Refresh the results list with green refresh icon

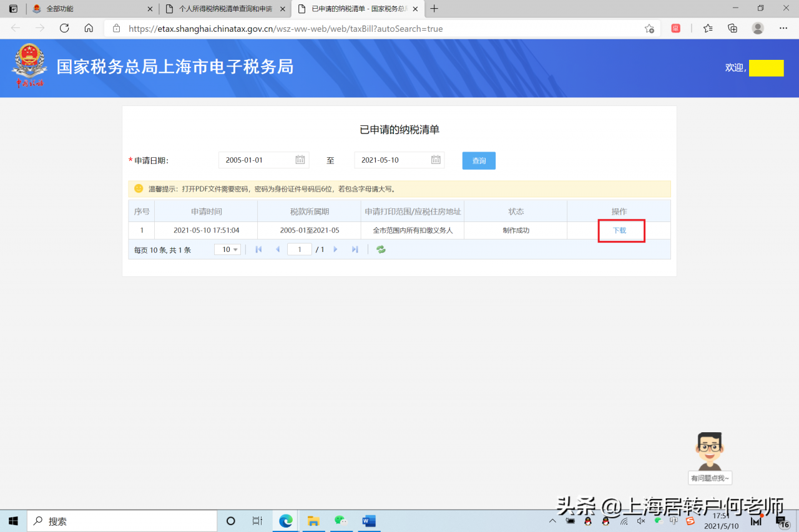tap(381, 249)
